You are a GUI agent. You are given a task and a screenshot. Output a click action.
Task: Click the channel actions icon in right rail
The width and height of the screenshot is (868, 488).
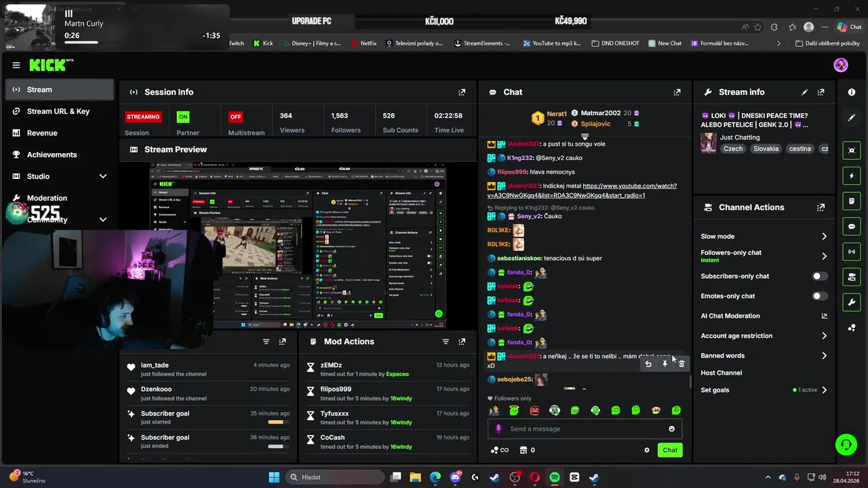(852, 277)
